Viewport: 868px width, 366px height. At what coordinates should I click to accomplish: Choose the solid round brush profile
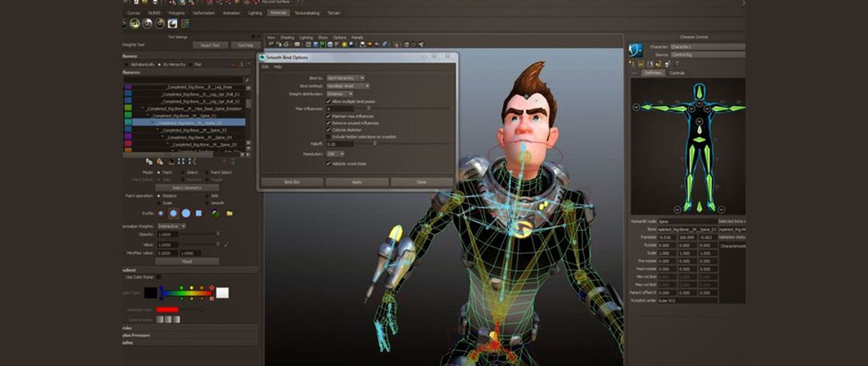click(186, 213)
